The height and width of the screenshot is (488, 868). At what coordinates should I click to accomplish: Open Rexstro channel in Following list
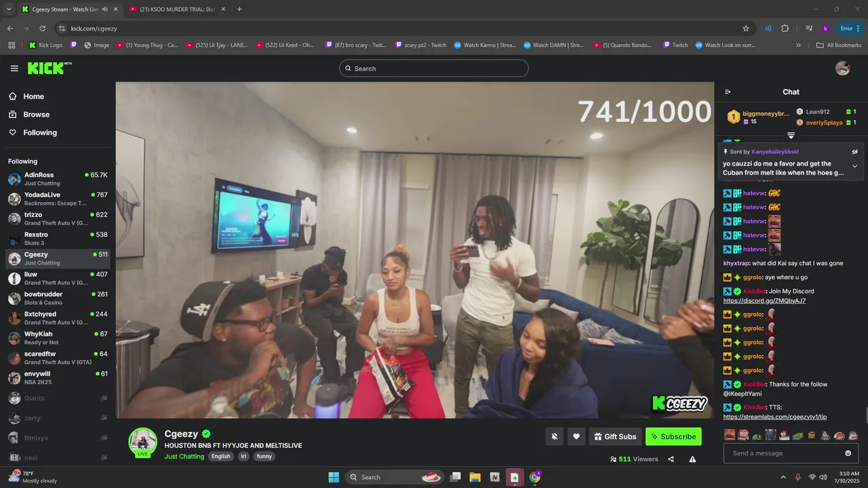pos(58,239)
